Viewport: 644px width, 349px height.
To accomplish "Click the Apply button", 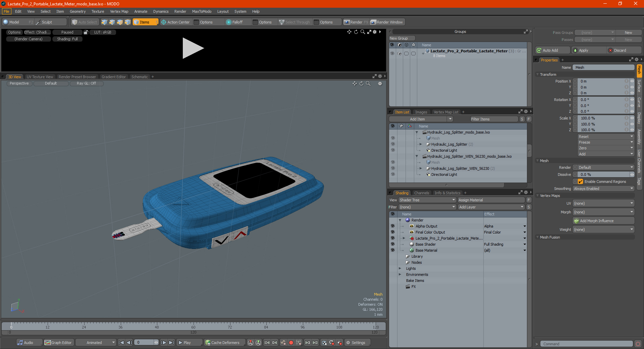I will 588,50.
